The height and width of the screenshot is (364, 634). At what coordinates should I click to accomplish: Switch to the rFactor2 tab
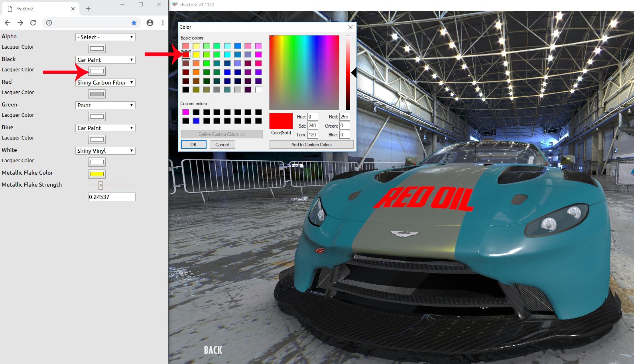pos(40,9)
